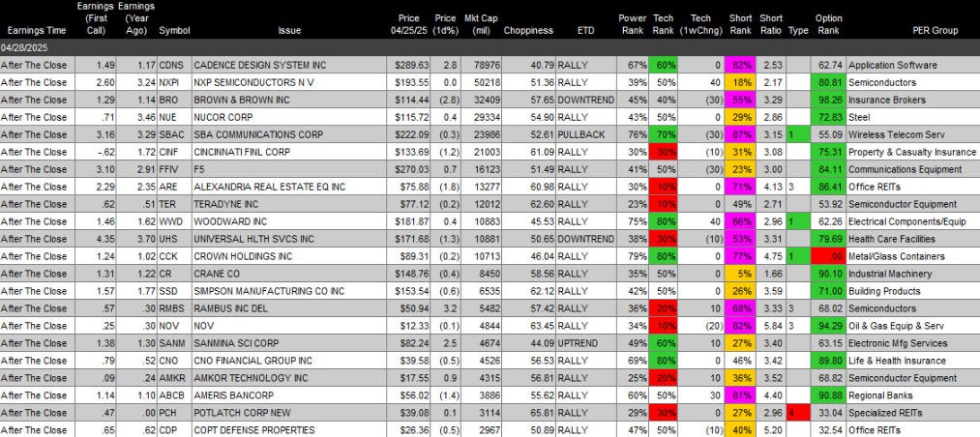The image size is (980, 437).
Task: Click the magenta 87% Short Rank for SBAC
Action: point(741,134)
